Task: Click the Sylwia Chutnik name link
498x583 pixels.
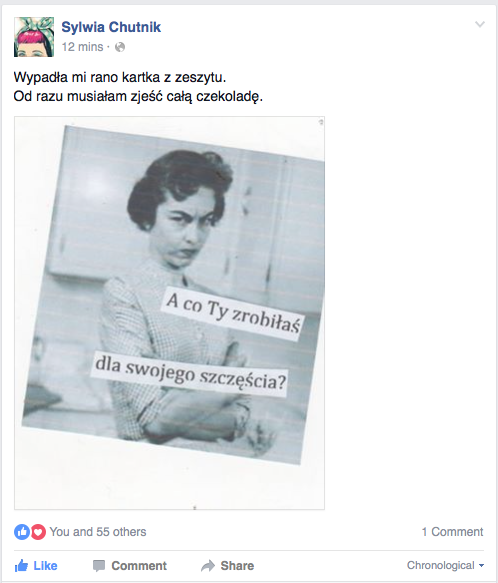Action: coord(111,27)
